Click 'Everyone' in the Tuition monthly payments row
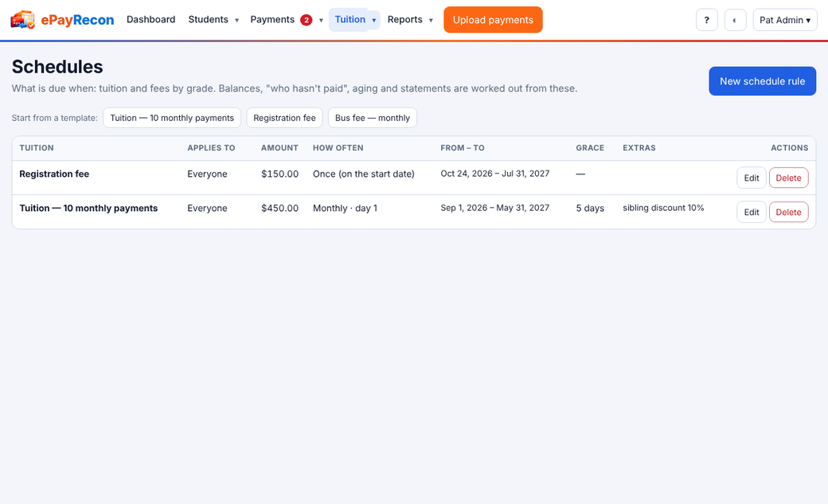 click(208, 208)
